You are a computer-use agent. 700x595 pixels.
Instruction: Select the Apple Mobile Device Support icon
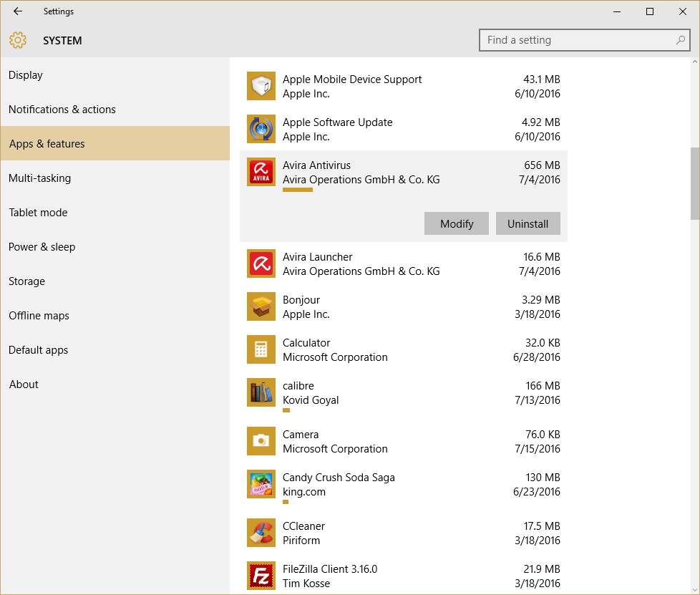261,86
